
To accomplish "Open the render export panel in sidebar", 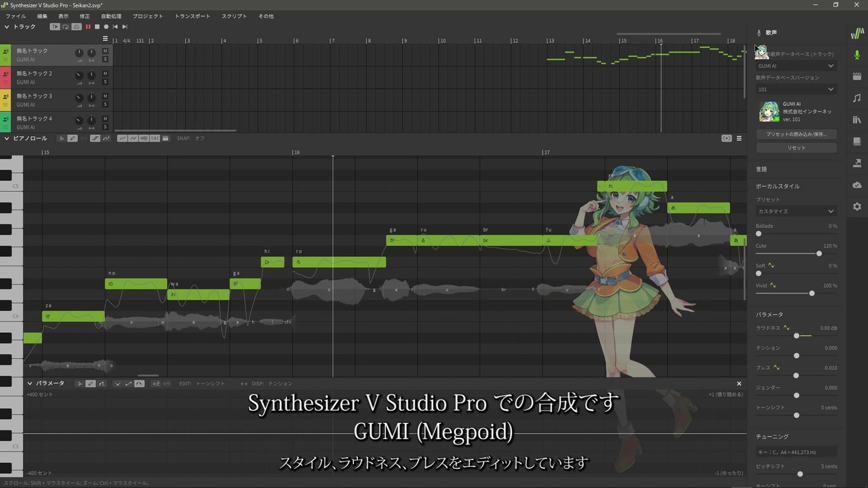I will point(856,163).
